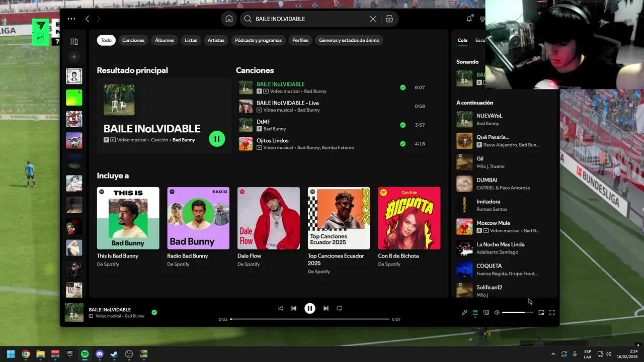
Task: Open the Windows Start button
Action: click(x=11, y=354)
